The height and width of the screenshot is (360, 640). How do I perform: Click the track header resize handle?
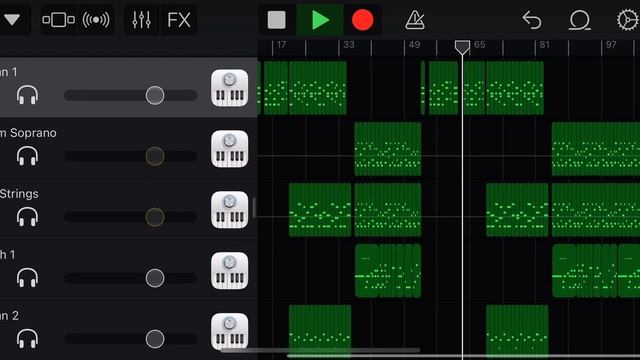254,208
